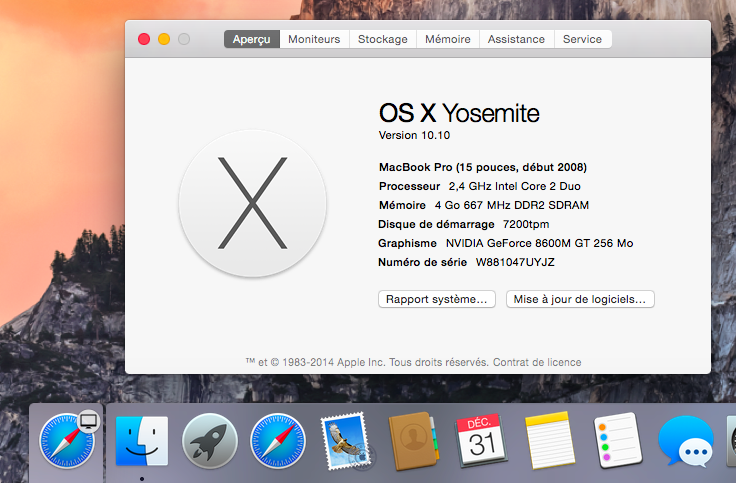This screenshot has height=483, width=736.
Task: Click the 'Processeur' label
Action: (409, 186)
